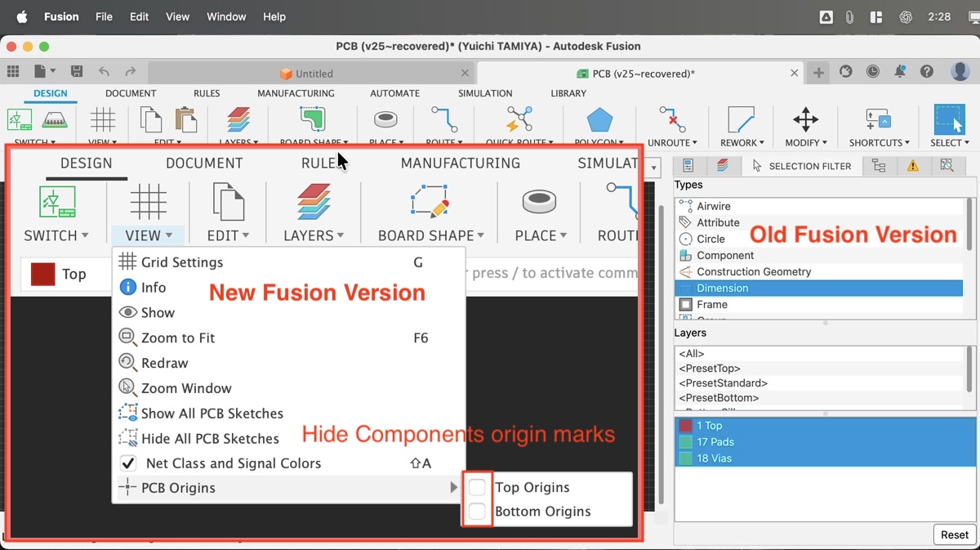Open the job status clock icon
The width and height of the screenshot is (980, 550).
(x=873, y=72)
